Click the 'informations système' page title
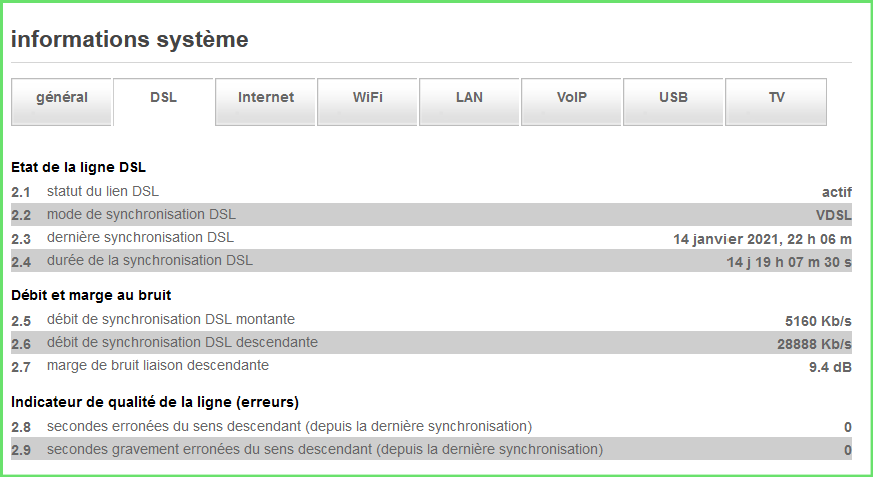Screen dimensions: 873x477 tap(129, 40)
